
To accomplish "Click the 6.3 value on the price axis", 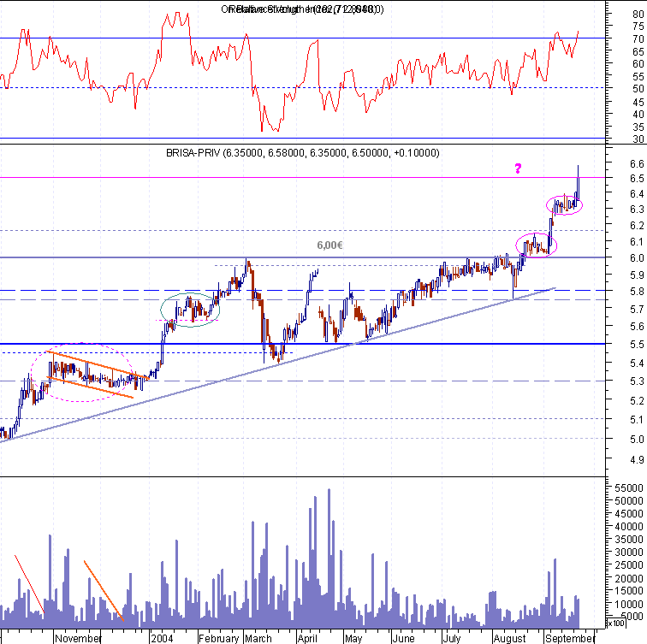I will (637, 210).
